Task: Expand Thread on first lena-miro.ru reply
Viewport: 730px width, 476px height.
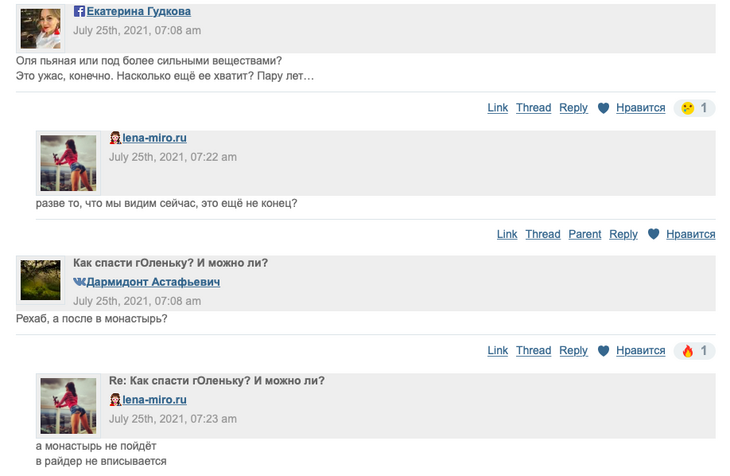Action: pyautogui.click(x=543, y=234)
